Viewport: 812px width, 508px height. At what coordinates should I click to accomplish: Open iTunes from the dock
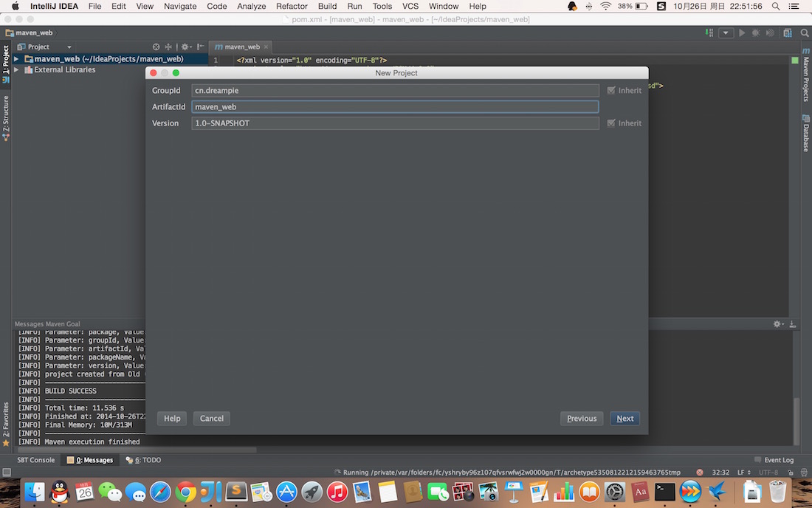pos(337,492)
